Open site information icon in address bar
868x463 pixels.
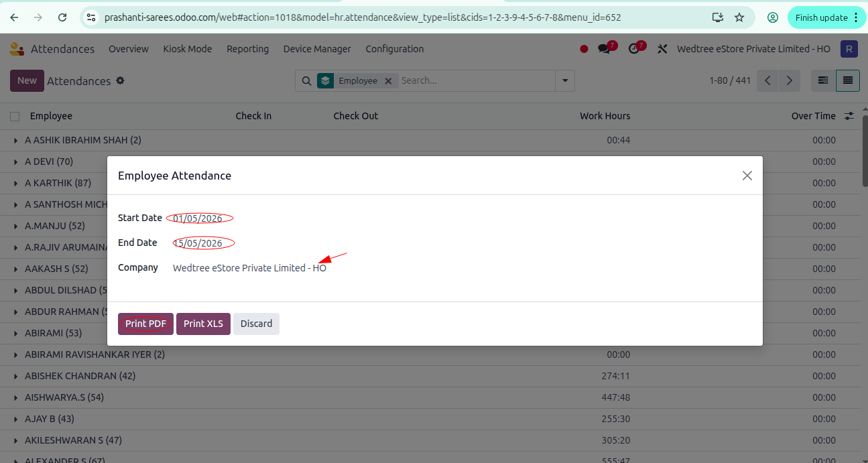[92, 17]
